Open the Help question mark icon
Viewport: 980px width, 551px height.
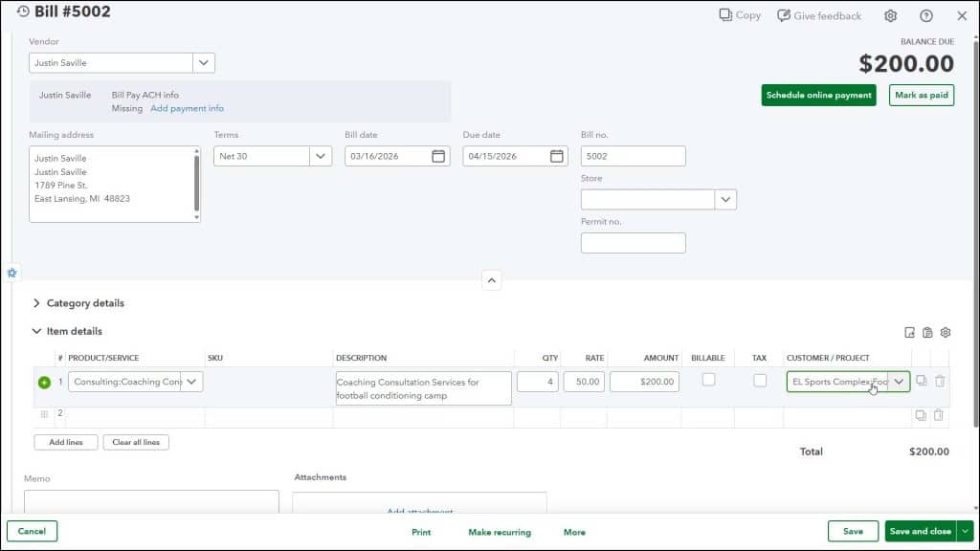coord(924,15)
